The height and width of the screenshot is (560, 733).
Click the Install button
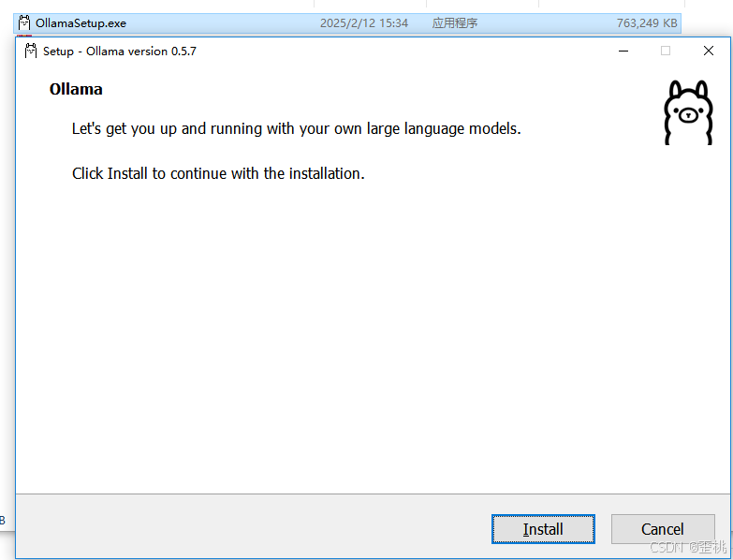click(543, 529)
